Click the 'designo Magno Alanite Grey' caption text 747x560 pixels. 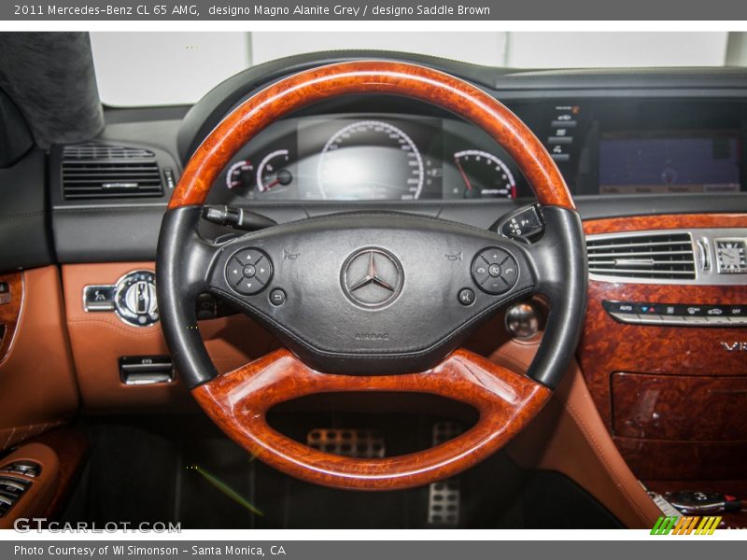(284, 10)
